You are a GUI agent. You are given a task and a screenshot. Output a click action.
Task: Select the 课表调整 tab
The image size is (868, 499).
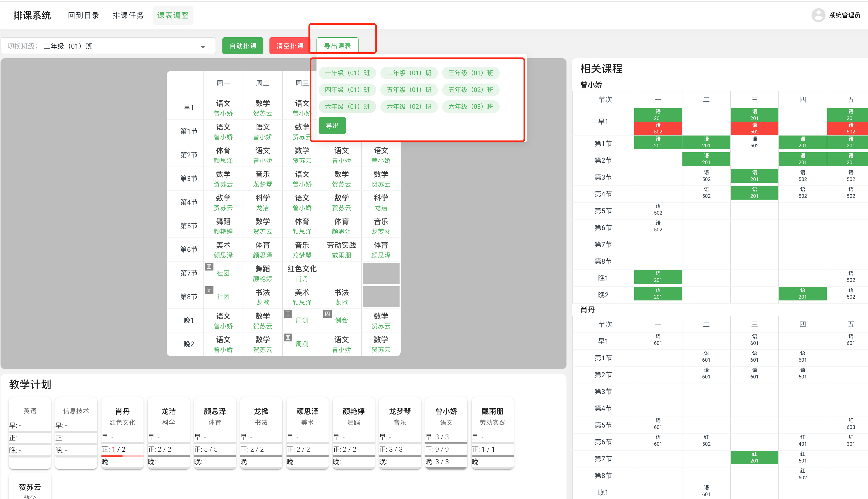pyautogui.click(x=173, y=15)
